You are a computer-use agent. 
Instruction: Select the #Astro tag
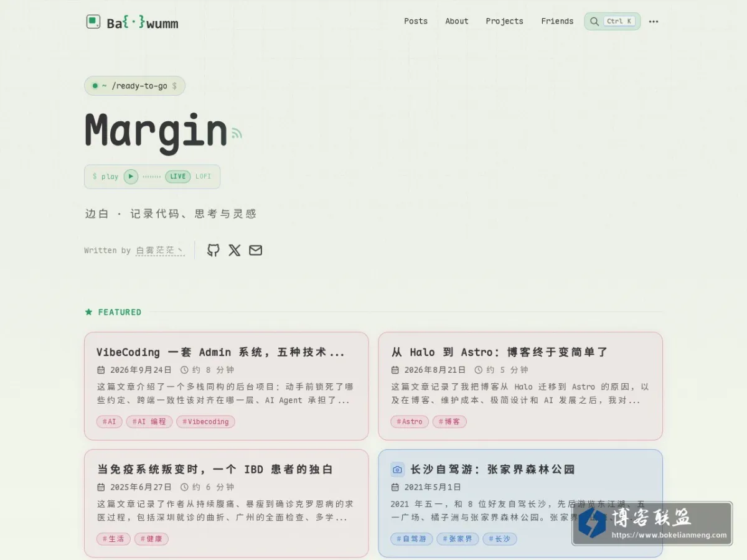410,421
